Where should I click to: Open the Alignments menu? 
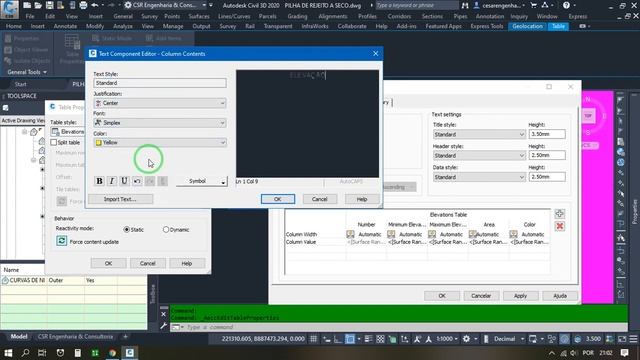tap(333, 16)
